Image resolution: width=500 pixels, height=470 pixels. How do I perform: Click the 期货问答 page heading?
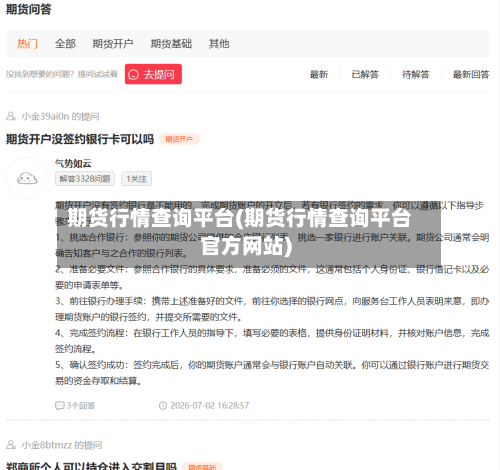[x=29, y=9]
